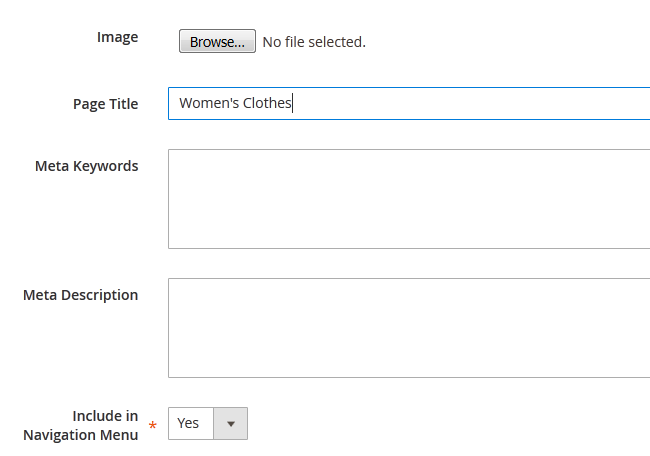Click inside the Meta Description textarea
Screen dimensions: 650x456
click(x=409, y=328)
